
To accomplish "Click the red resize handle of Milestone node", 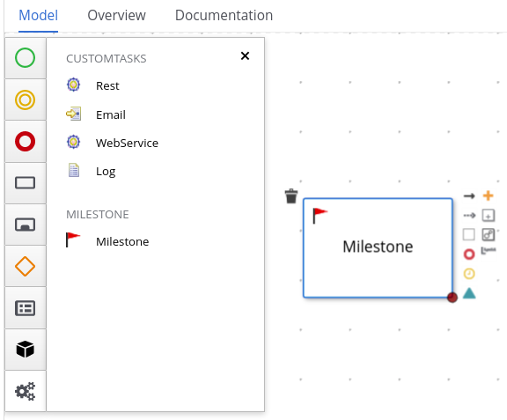I will pyautogui.click(x=452, y=298).
